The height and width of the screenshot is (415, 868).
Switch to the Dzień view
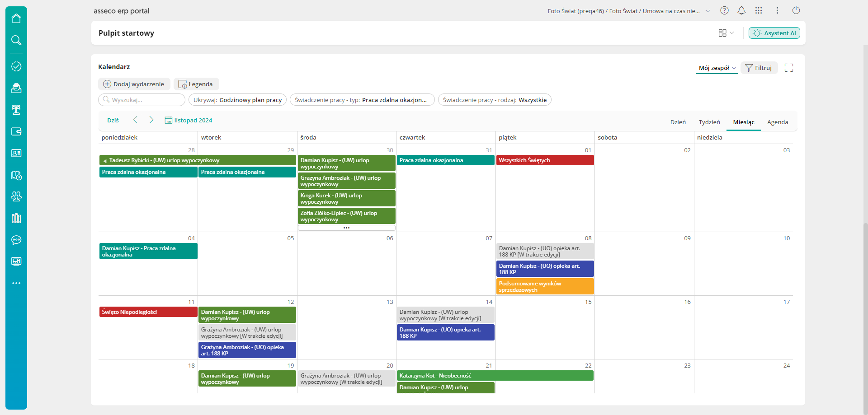[x=678, y=122]
